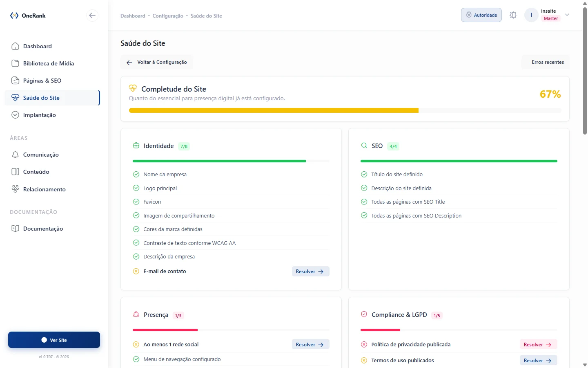Open Biblioteca de Mídia menu item
The height and width of the screenshot is (368, 588).
tap(52, 63)
